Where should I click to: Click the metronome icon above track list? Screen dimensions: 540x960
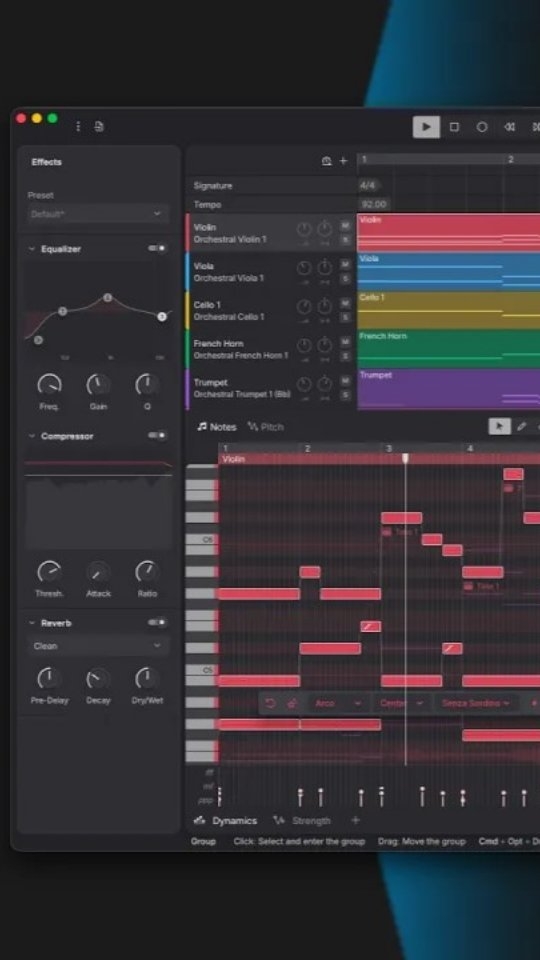(326, 160)
